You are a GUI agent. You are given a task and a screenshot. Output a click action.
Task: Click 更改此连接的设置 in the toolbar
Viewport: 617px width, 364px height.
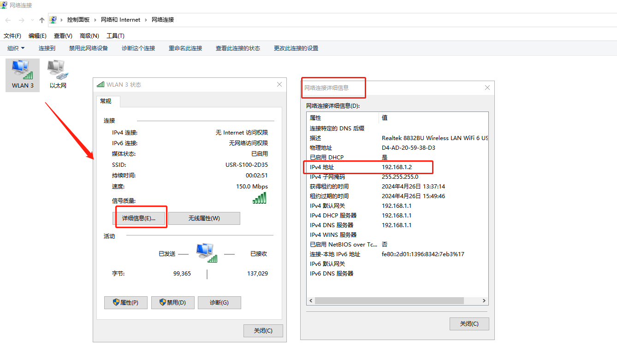(x=296, y=48)
